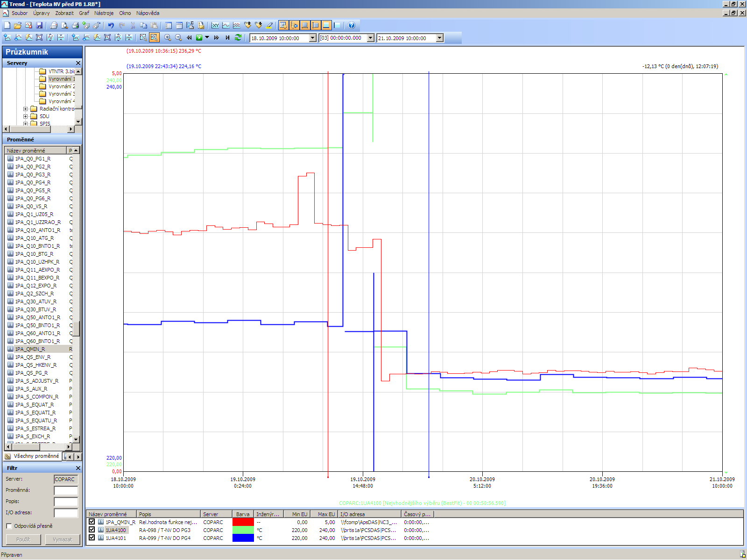Screen dimensions: 747x560
Task: Close the Filtr panel
Action: tap(78, 468)
